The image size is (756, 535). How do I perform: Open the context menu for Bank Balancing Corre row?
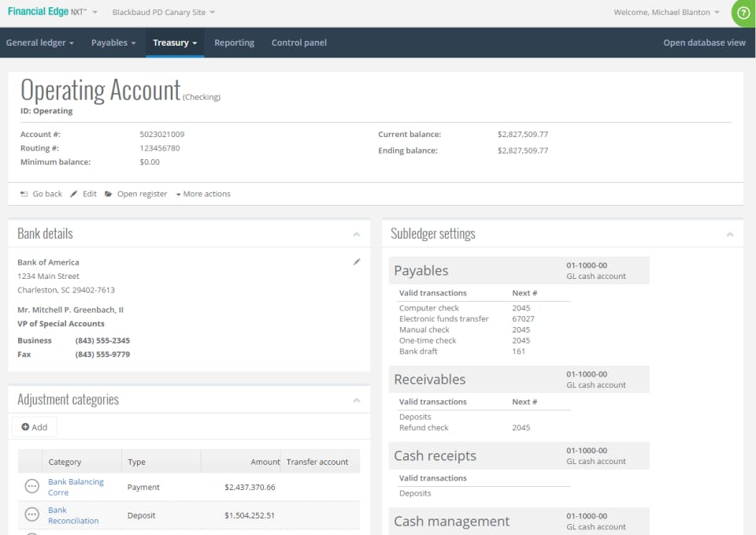31,486
